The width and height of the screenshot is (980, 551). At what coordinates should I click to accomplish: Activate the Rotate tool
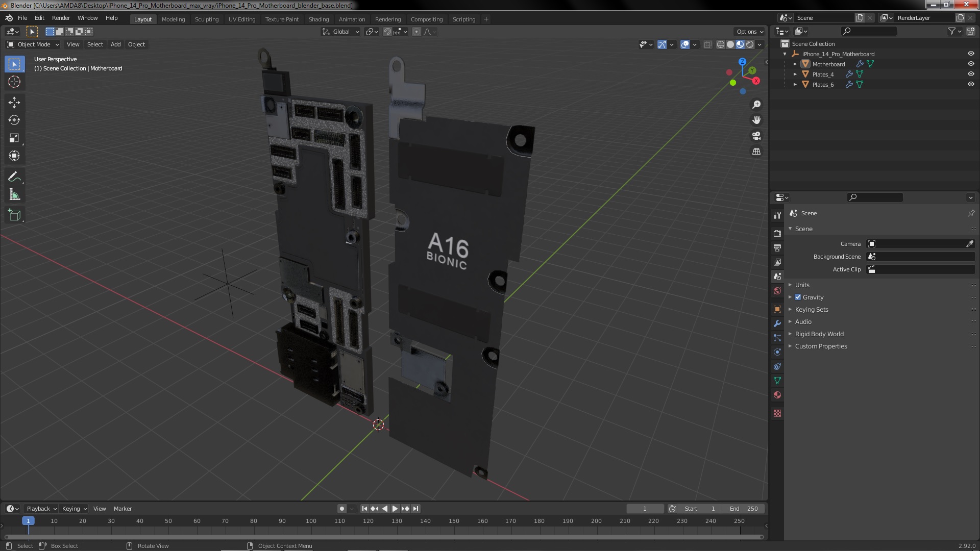click(x=14, y=120)
